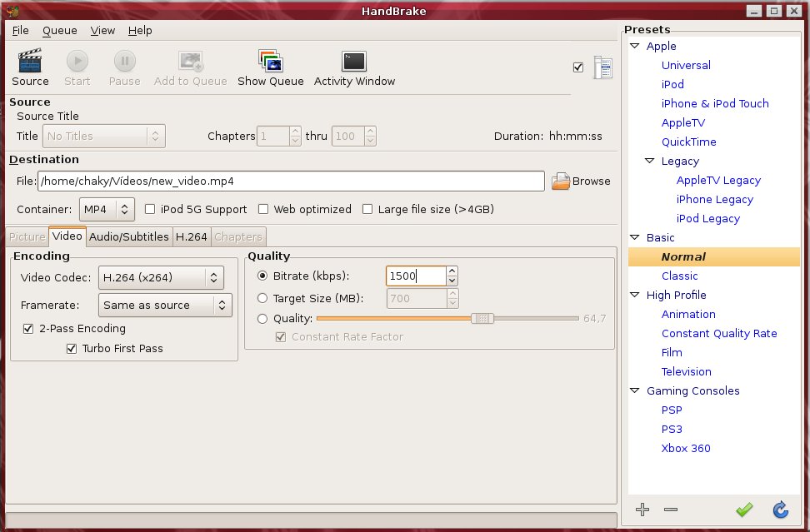This screenshot has height=532, width=810.
Task: Click in the destination File path field
Action: pos(291,181)
